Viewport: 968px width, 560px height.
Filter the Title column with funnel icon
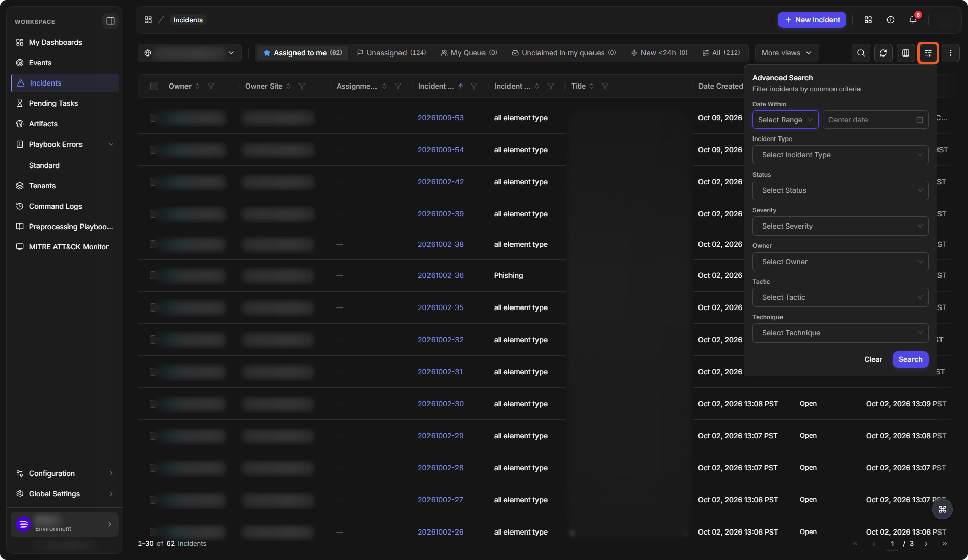pyautogui.click(x=605, y=86)
